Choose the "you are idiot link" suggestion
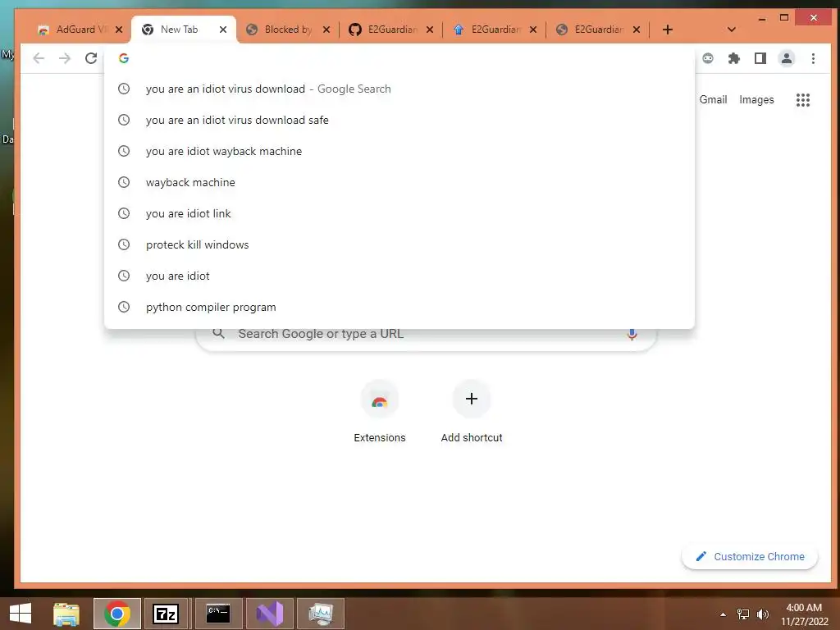Image resolution: width=840 pixels, height=630 pixels. (399, 213)
